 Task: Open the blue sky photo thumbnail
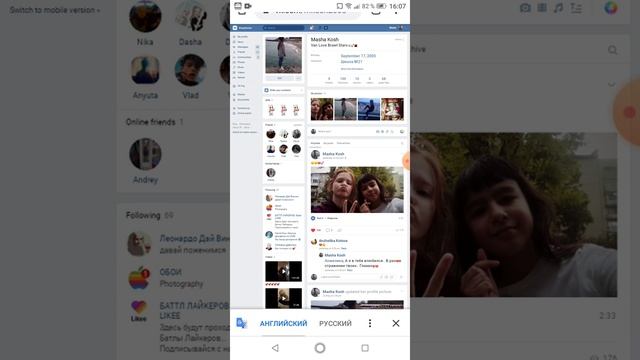click(369, 109)
